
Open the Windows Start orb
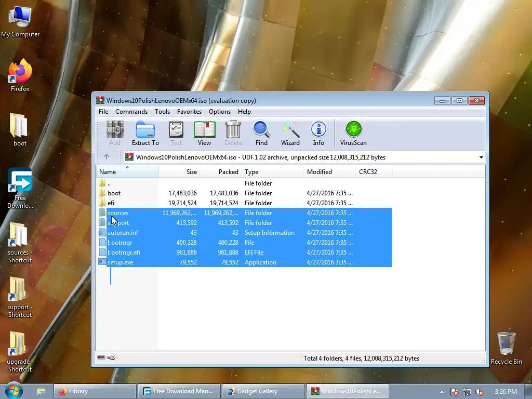click(x=14, y=391)
